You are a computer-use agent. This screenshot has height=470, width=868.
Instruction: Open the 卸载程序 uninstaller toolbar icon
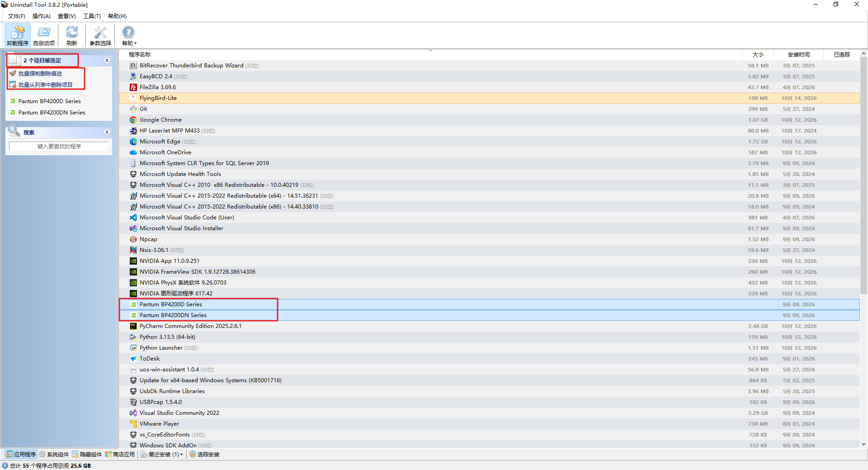click(x=18, y=35)
